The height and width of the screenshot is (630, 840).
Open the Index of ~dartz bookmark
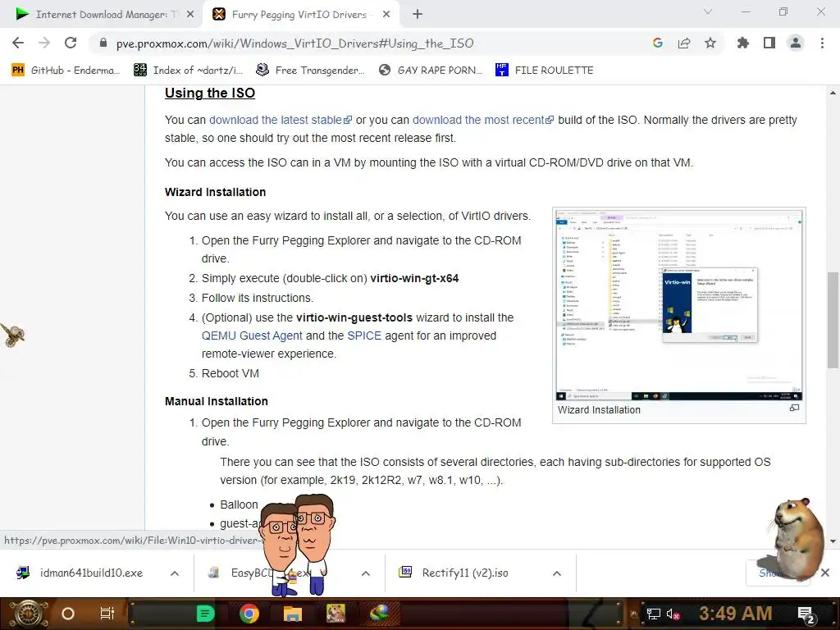point(189,71)
